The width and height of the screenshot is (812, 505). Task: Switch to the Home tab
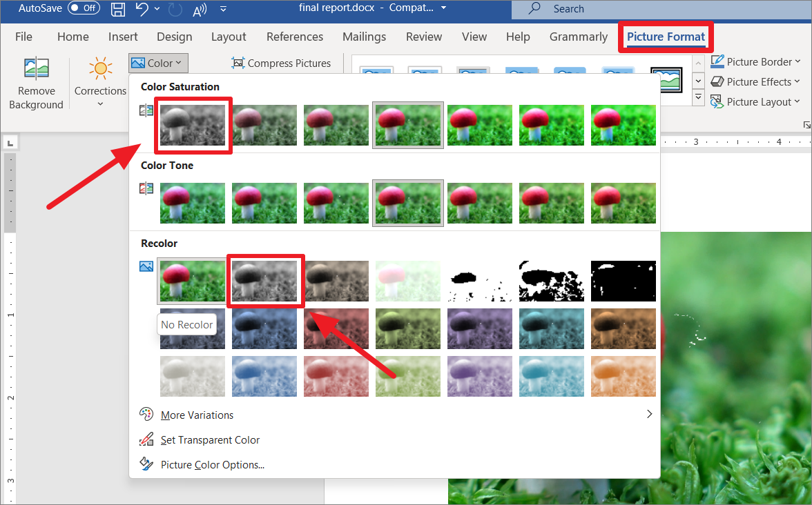[x=73, y=37]
